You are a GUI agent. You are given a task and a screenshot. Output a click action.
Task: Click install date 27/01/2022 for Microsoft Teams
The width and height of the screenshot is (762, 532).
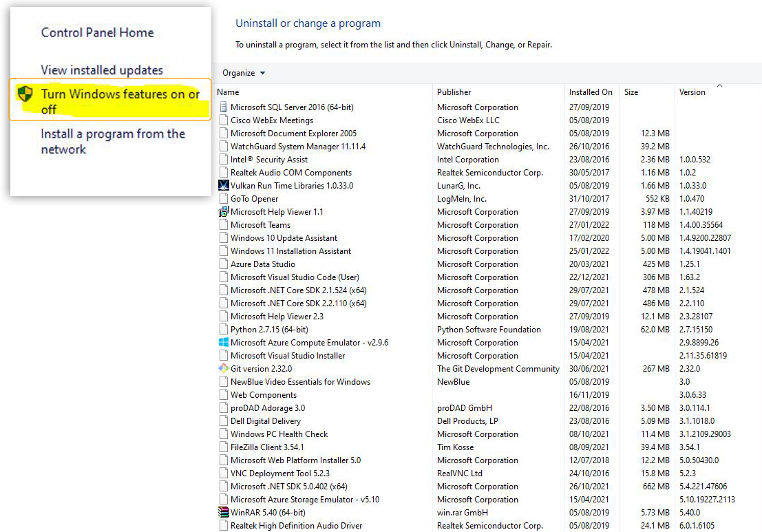point(589,225)
